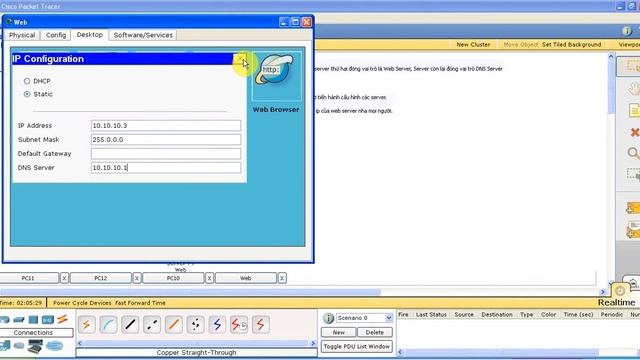Click the IP Address field
This screenshot has width=640, height=360.
(166, 126)
